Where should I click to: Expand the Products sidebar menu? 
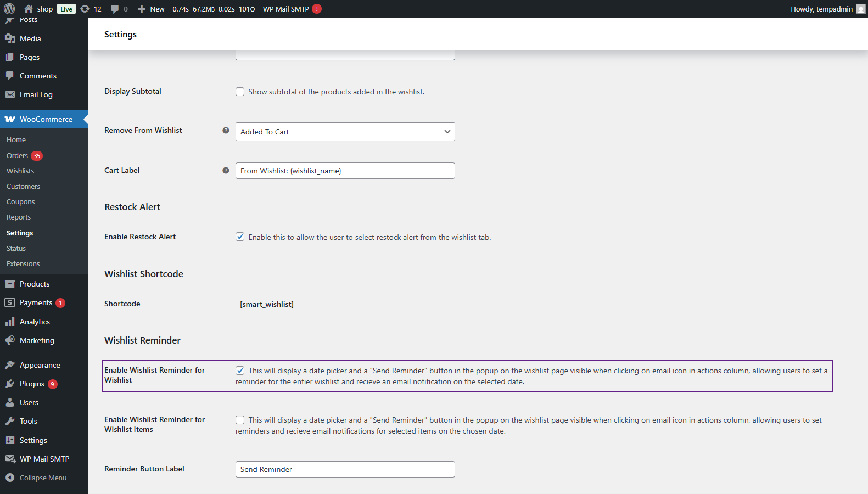click(x=35, y=284)
